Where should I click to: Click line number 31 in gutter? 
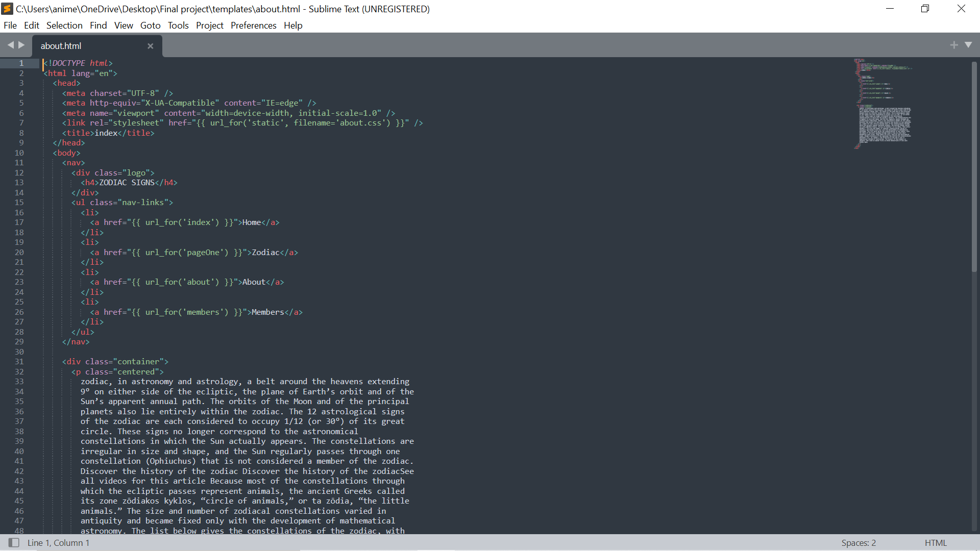coord(19,362)
